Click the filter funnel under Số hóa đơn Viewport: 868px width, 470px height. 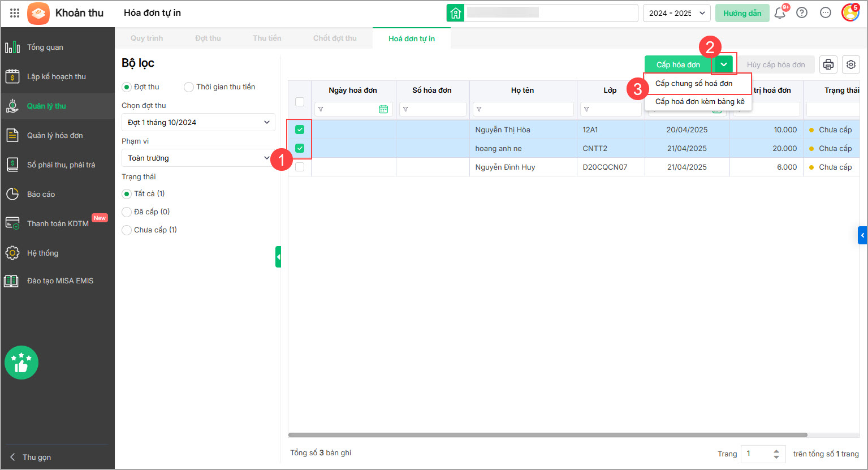pos(405,109)
